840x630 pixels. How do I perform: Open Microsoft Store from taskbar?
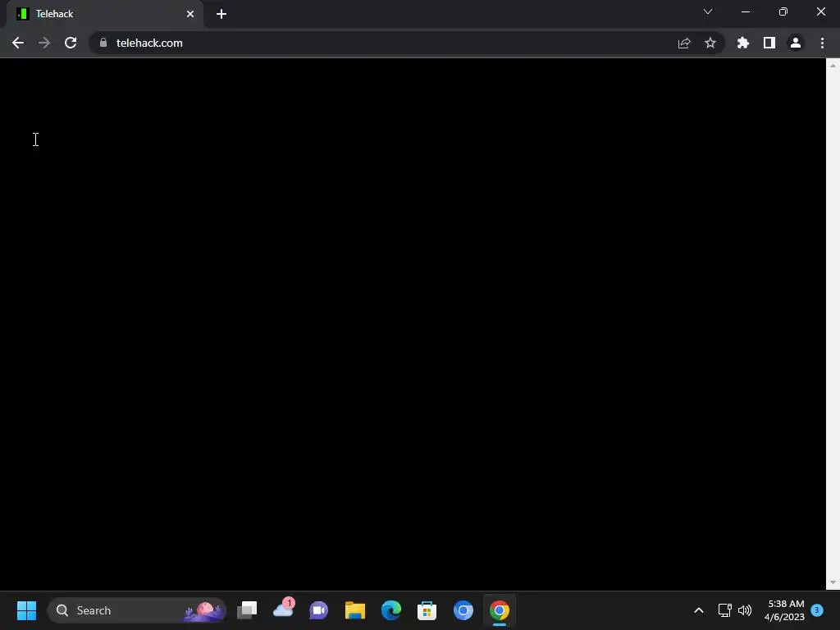(427, 610)
